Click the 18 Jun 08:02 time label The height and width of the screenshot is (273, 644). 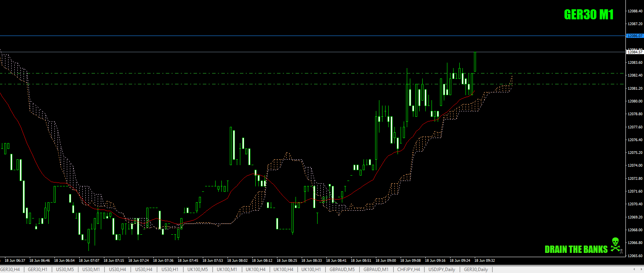click(237, 261)
